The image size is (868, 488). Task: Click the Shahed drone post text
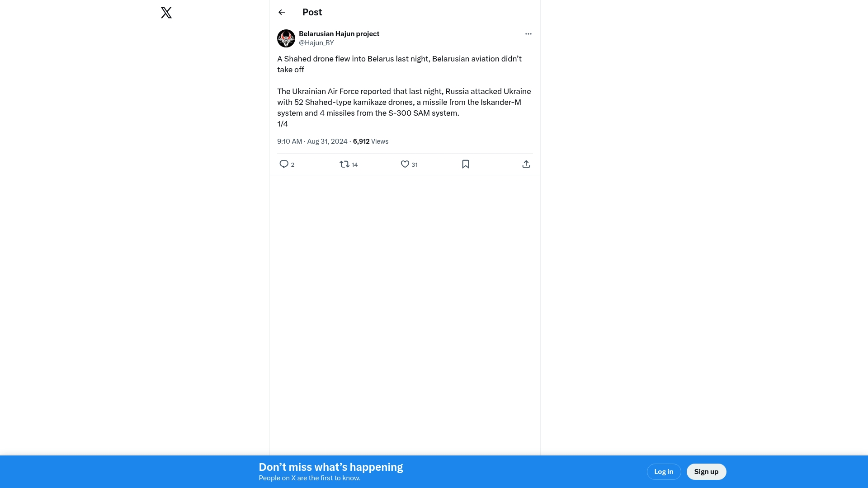coord(404,91)
